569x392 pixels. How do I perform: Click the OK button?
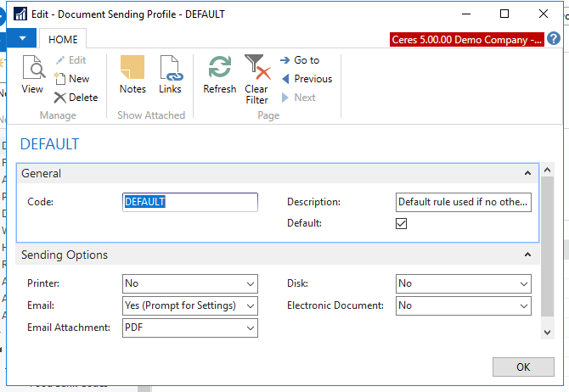pos(522,367)
